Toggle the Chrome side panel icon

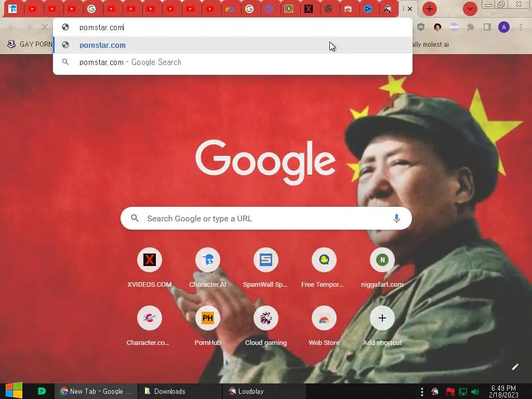(x=487, y=27)
